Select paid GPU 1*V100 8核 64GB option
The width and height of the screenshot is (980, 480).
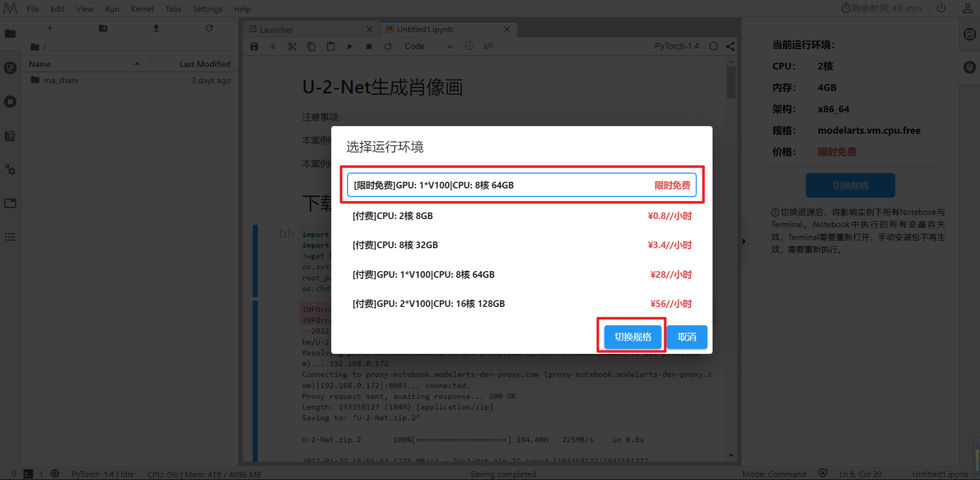(x=522, y=275)
